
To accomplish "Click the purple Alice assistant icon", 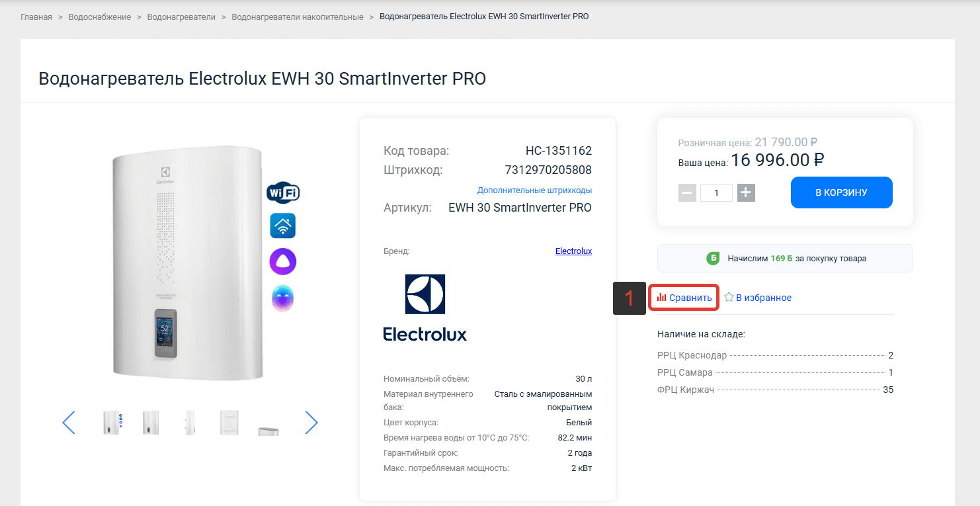I will tap(283, 262).
